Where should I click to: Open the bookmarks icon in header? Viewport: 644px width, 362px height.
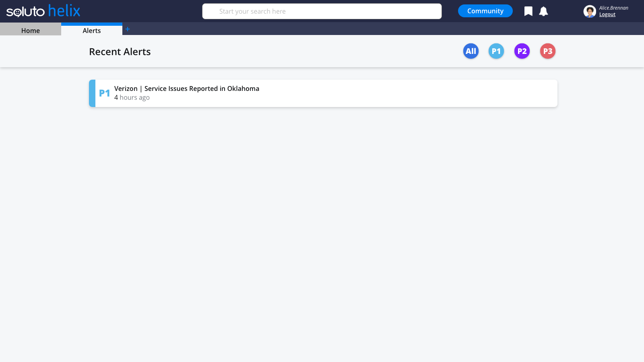tap(528, 11)
